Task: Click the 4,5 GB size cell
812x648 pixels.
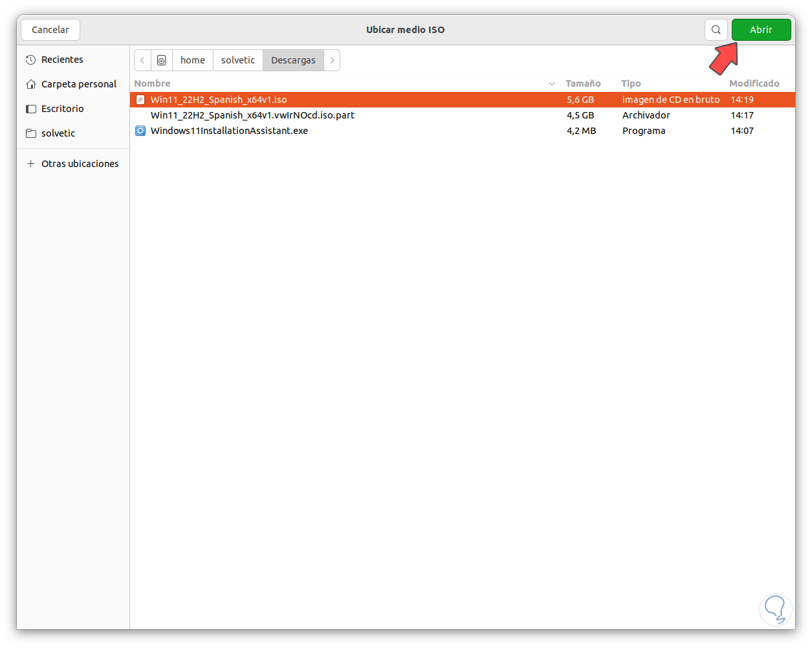Action: (x=580, y=115)
